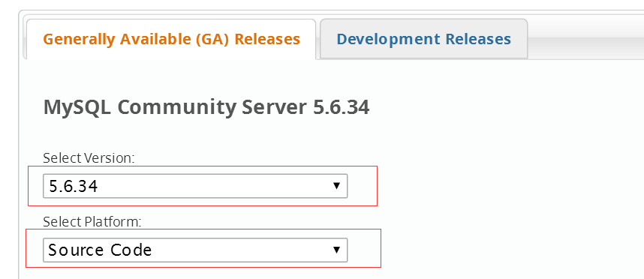The height and width of the screenshot is (279, 644).
Task: Switch to Generally Available (GA) Releases tab
Action: 171,40
